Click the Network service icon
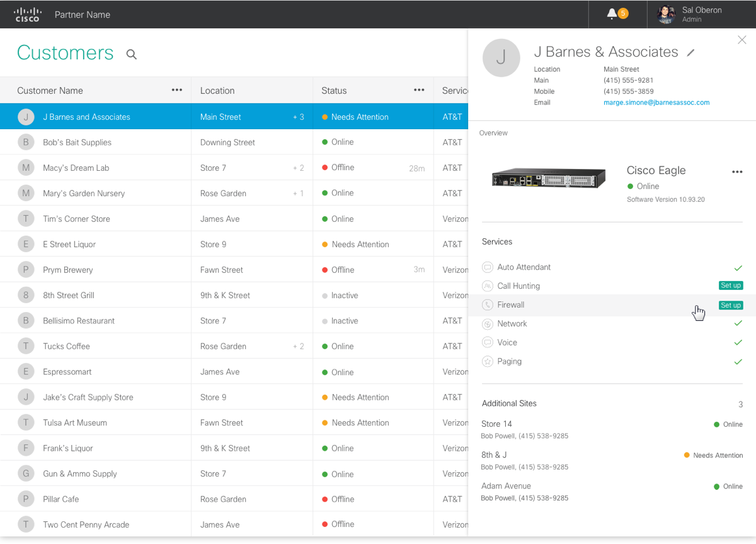 point(487,324)
